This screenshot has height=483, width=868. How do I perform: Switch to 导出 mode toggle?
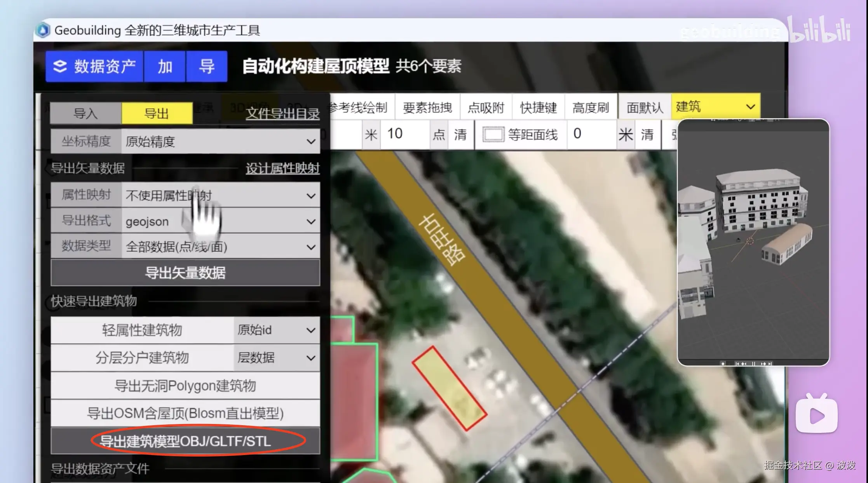pyautogui.click(x=157, y=114)
